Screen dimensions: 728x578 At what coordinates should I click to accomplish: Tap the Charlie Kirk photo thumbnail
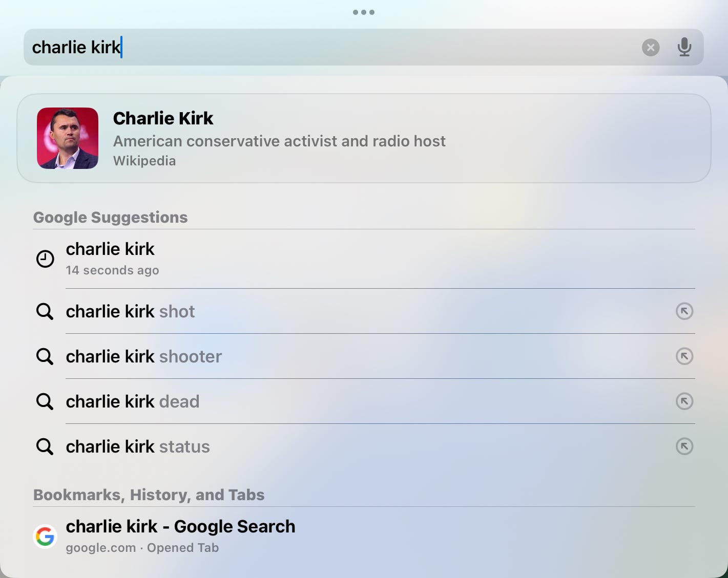coord(68,138)
